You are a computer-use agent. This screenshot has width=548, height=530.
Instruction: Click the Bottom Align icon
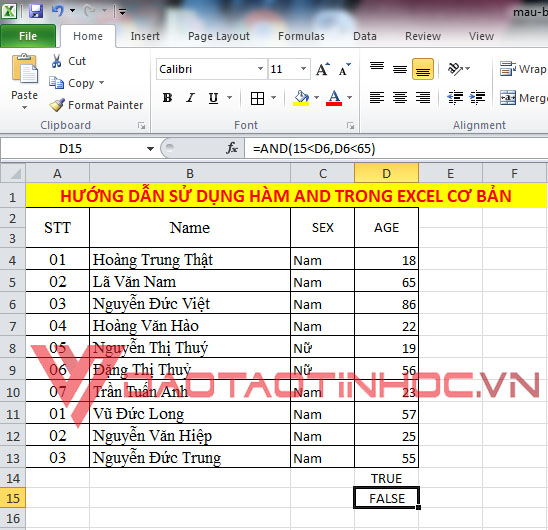point(423,69)
